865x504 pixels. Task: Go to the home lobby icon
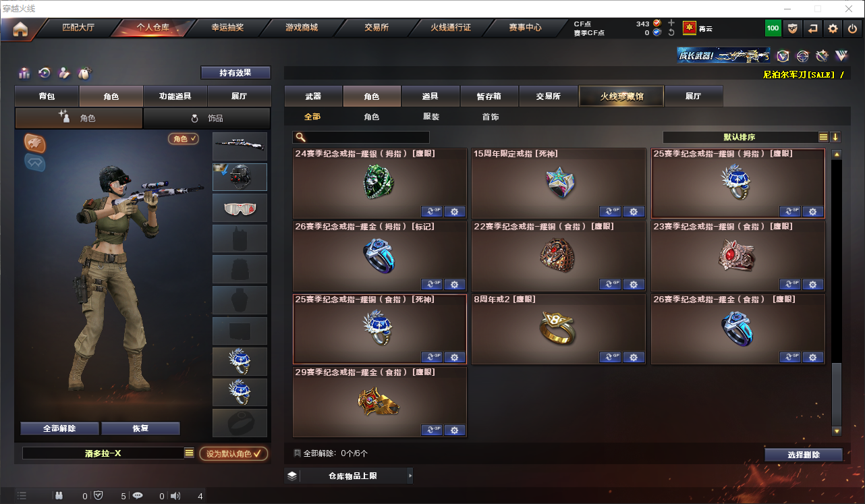(x=20, y=28)
